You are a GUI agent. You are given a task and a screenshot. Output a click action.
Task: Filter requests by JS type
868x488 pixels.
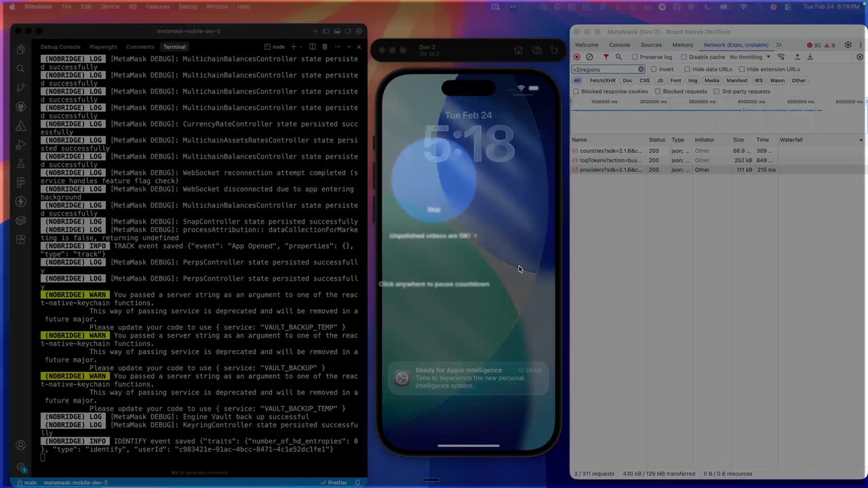660,81
